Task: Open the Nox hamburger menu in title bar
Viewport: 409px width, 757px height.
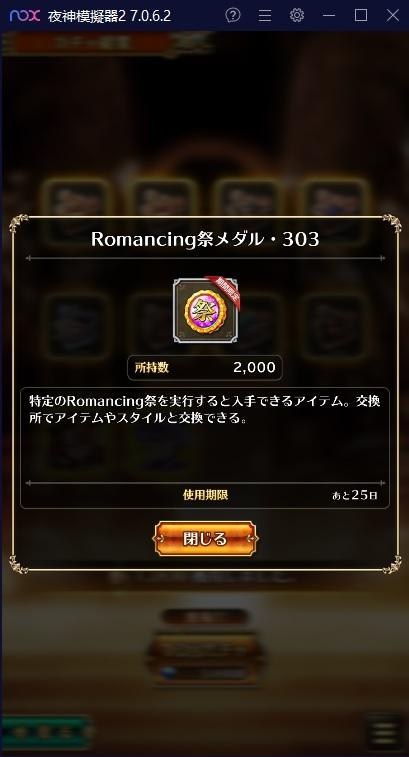Action: [x=265, y=15]
